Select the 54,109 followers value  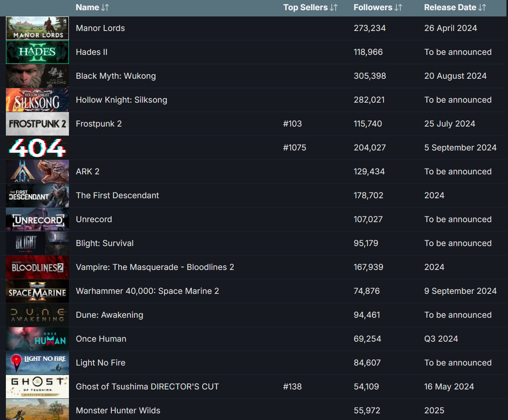pyautogui.click(x=366, y=387)
